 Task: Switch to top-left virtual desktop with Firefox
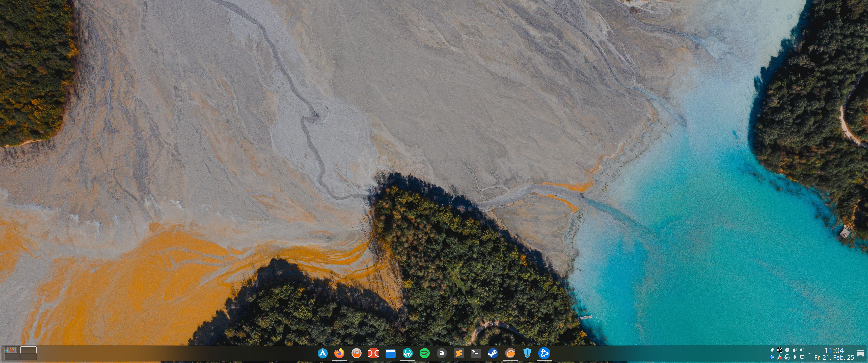tap(12, 350)
